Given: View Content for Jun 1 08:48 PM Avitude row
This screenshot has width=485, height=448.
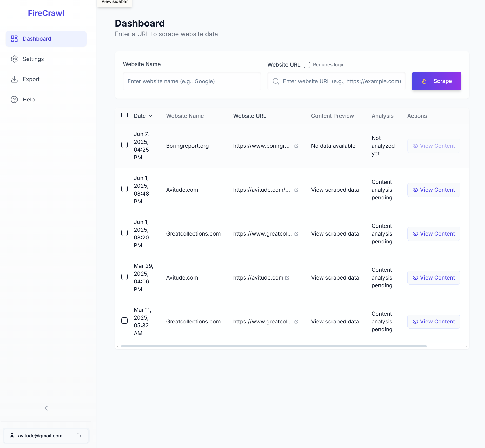Looking at the screenshot, I should click(x=434, y=190).
